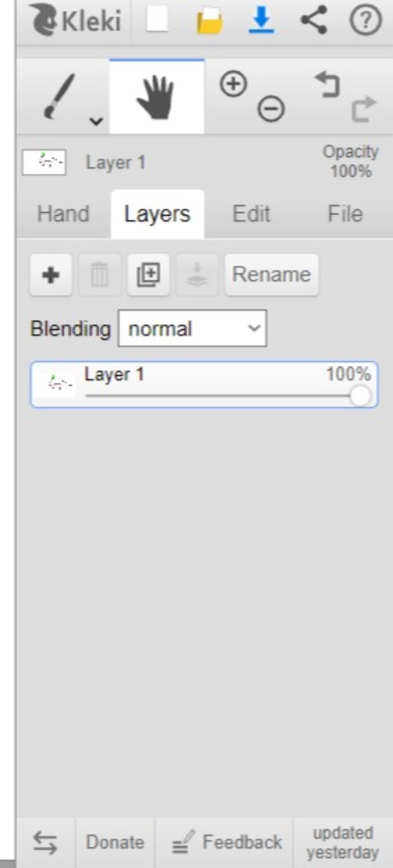This screenshot has width=393, height=868.
Task: Open brush tool options chevron
Action: point(96,121)
